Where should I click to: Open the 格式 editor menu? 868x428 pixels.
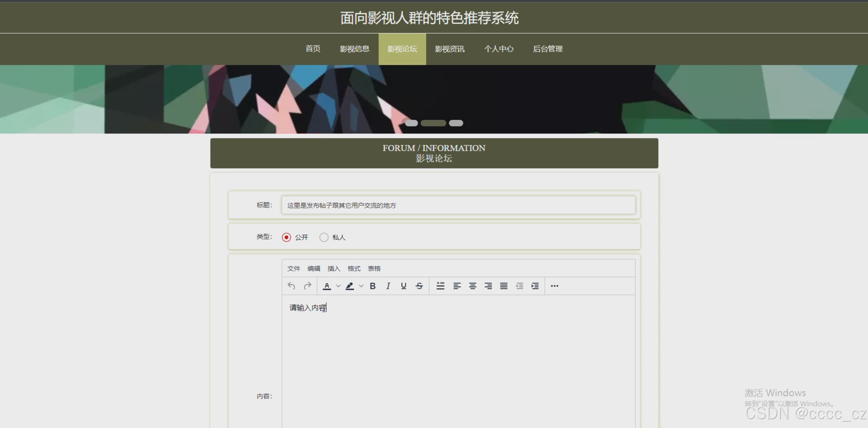coord(354,268)
